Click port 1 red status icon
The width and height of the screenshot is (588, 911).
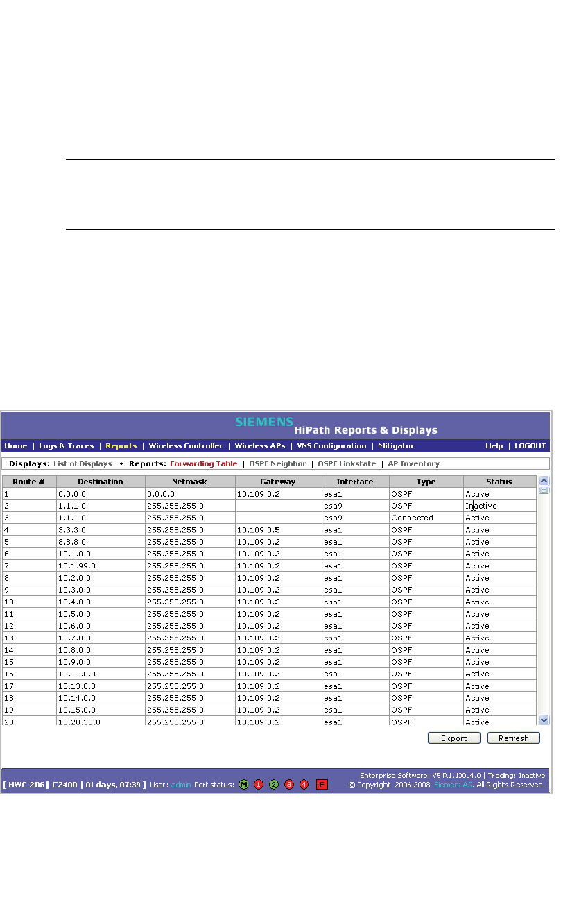(x=259, y=785)
